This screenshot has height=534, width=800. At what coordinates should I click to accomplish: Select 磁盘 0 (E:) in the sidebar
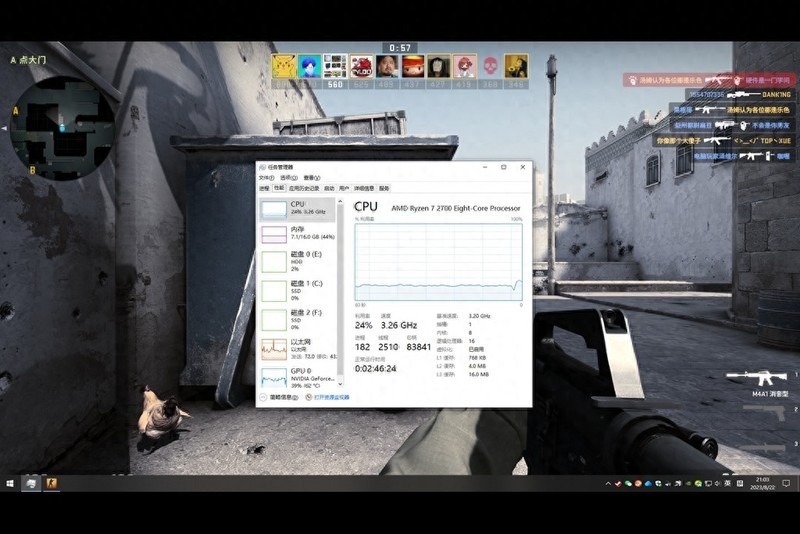[x=297, y=262]
